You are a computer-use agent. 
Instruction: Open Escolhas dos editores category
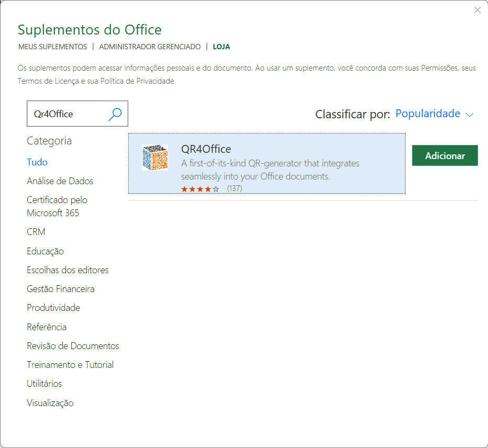68,270
